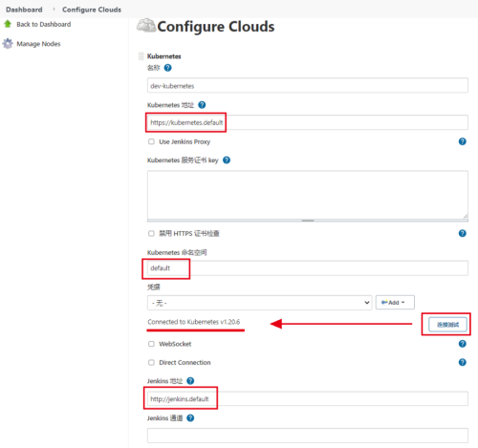The image size is (478, 448).
Task: Go to Dashboard in the breadcrumb
Action: (x=24, y=10)
